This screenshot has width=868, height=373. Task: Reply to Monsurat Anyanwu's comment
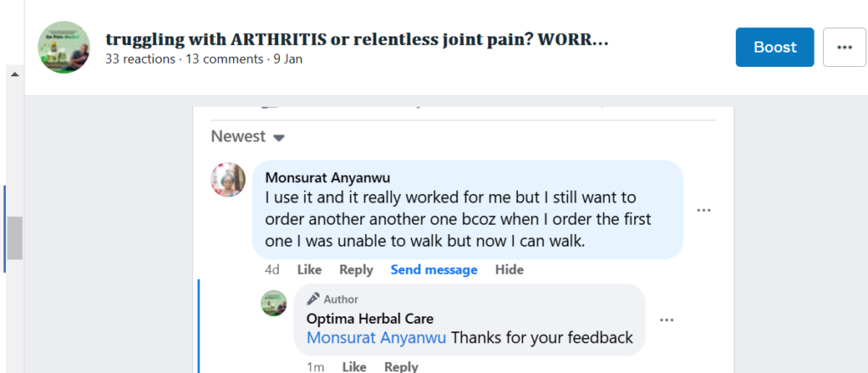click(x=356, y=270)
